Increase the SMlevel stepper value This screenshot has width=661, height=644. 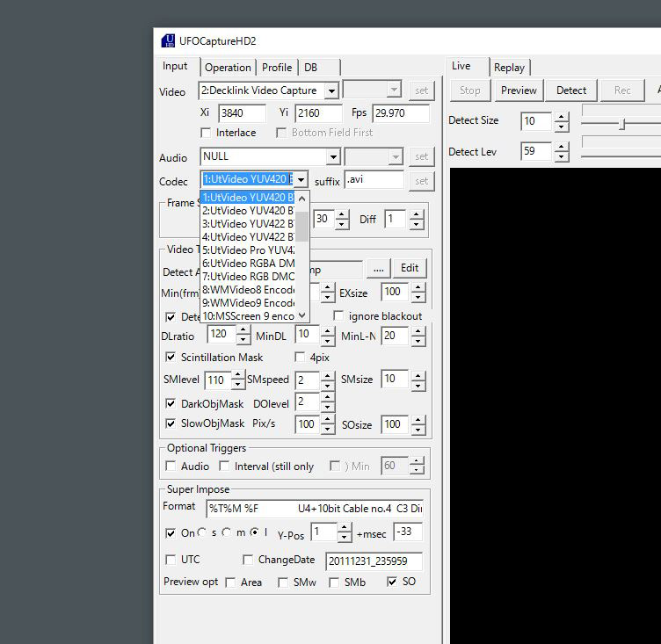pyautogui.click(x=237, y=375)
